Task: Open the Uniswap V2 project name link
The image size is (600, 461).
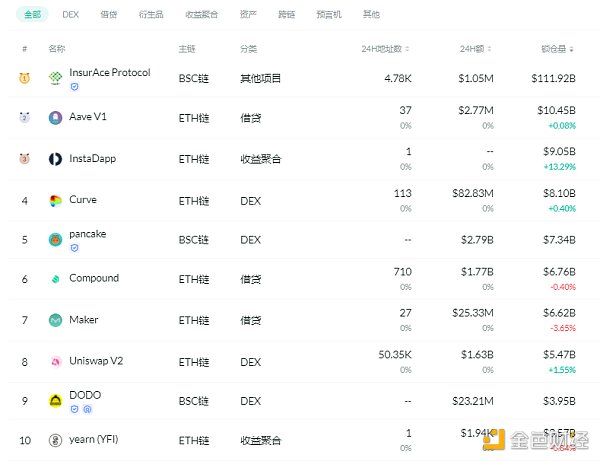Action: coord(96,360)
